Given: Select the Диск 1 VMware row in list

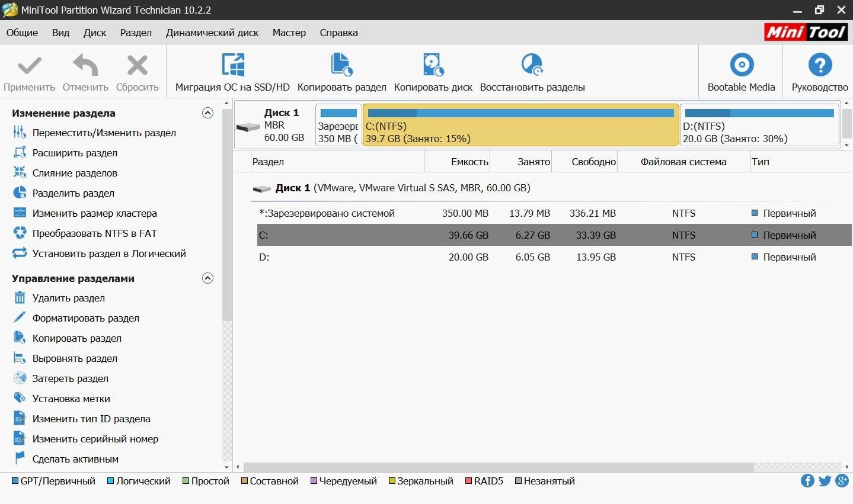Looking at the screenshot, I should 391,188.
